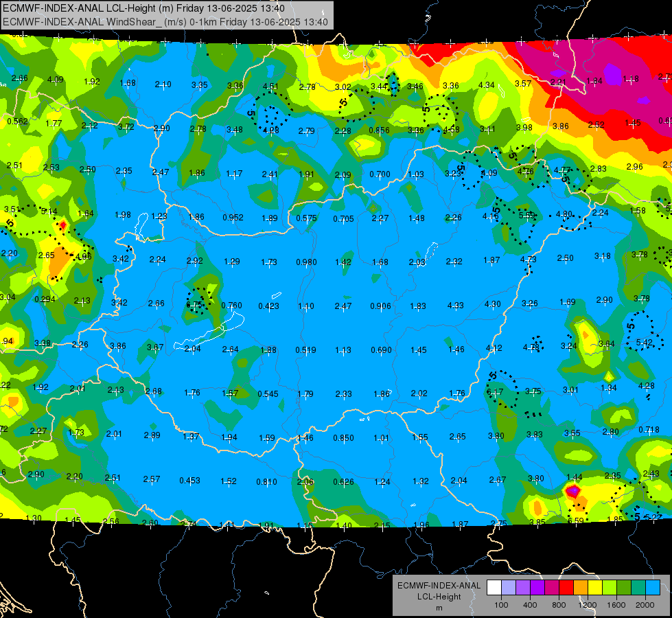Image resolution: width=672 pixels, height=618 pixels.
Task: Click the legend label 1600
Action: coord(616,605)
